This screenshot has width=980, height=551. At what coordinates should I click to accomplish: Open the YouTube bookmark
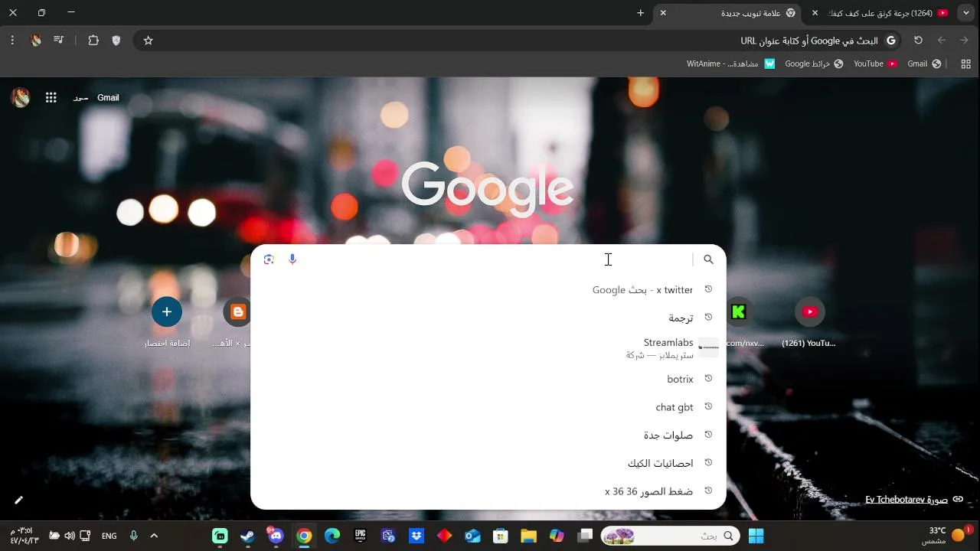point(875,64)
